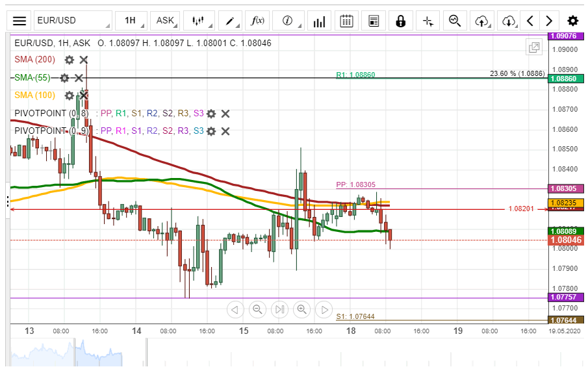Switch the ASK price side dropdown
The image size is (588, 369).
(165, 21)
